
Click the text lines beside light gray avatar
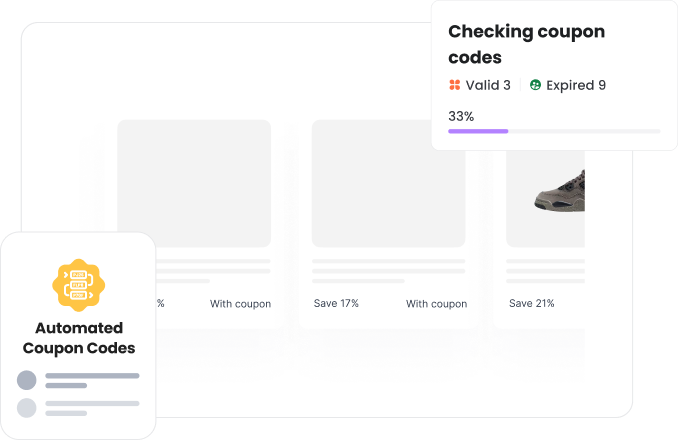click(92, 407)
